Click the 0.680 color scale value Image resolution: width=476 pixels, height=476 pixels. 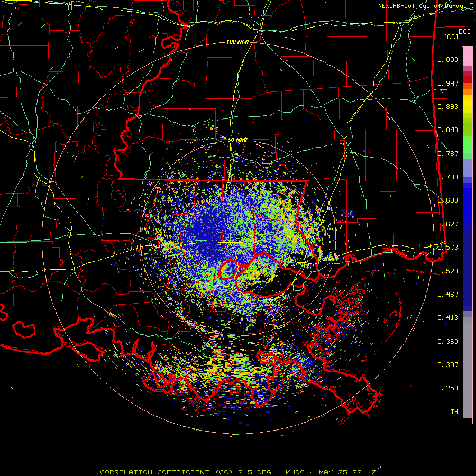point(448,200)
